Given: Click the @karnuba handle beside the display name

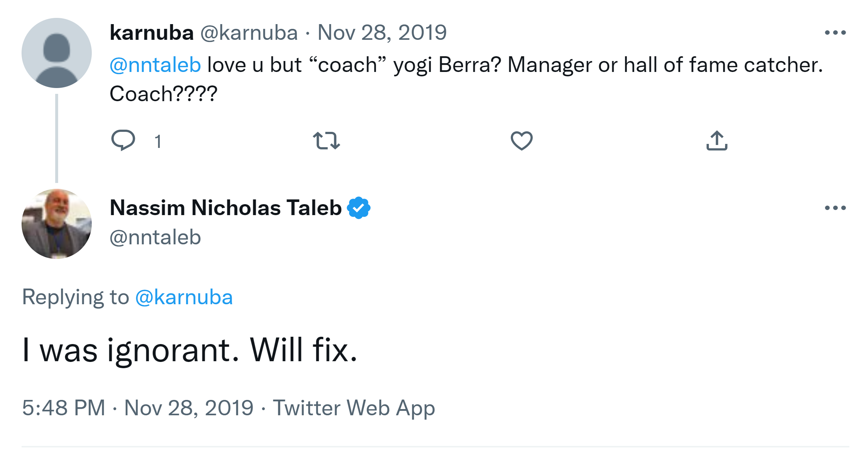Looking at the screenshot, I should (249, 33).
